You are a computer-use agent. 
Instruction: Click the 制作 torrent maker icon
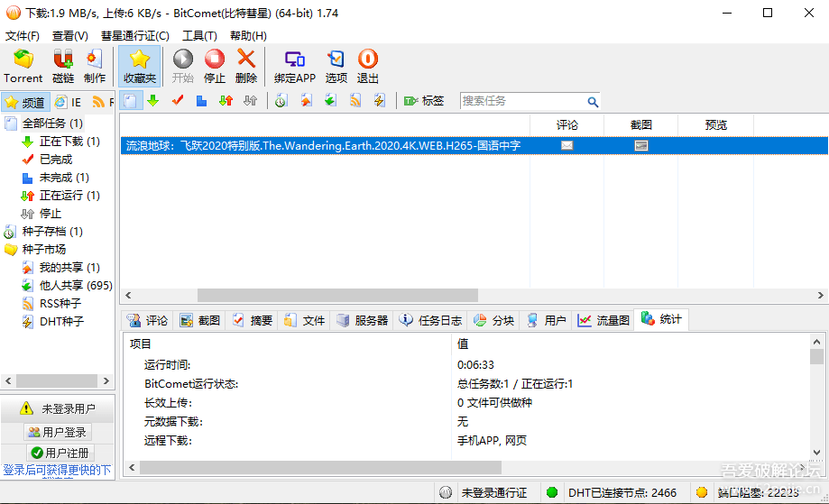click(x=95, y=67)
